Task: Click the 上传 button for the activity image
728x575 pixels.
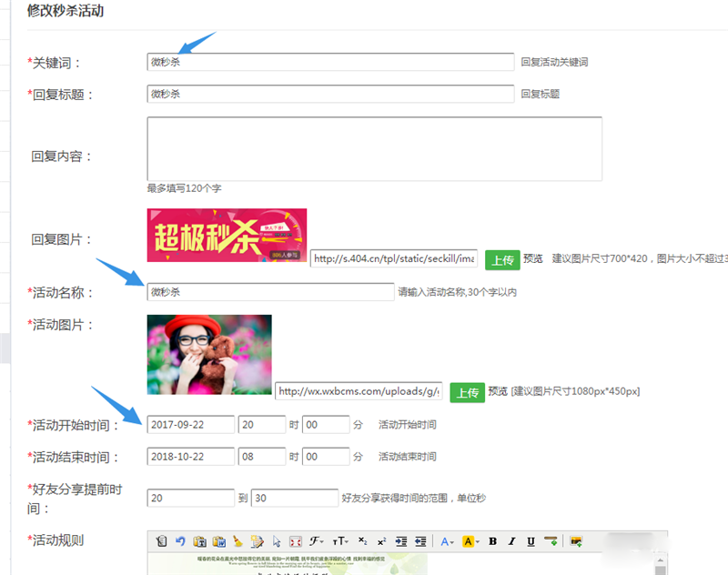Action: pos(470,392)
